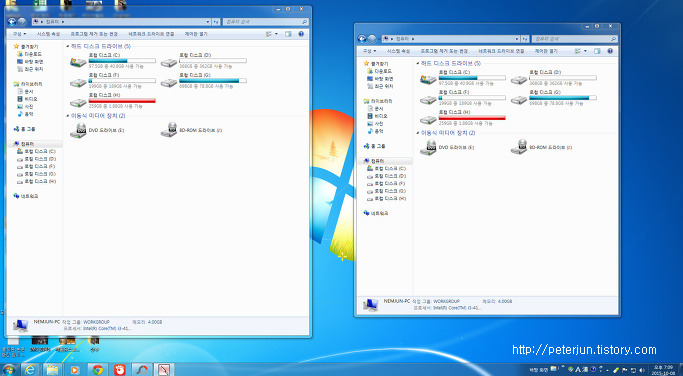Click usage bar of disk (C:) in left window
The height and width of the screenshot is (376, 683).
pos(122,61)
